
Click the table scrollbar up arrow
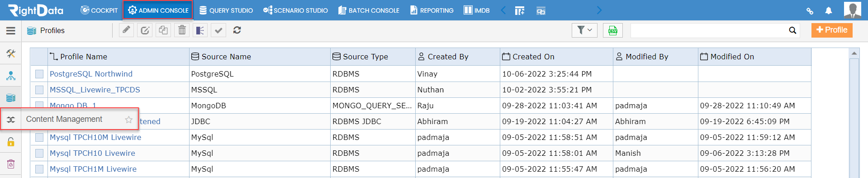click(x=854, y=53)
